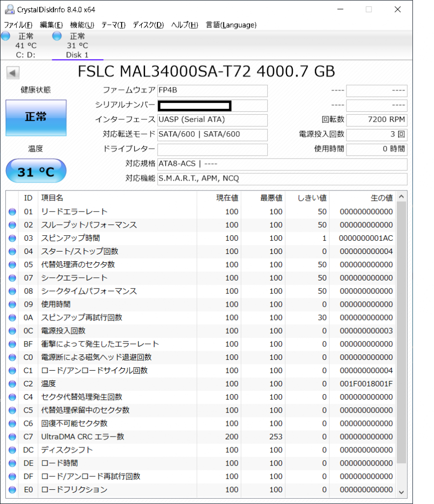Click the インターフェース field UASP (Serial ATA)
Image resolution: width=434 pixels, height=504 pixels.
pyautogui.click(x=213, y=120)
